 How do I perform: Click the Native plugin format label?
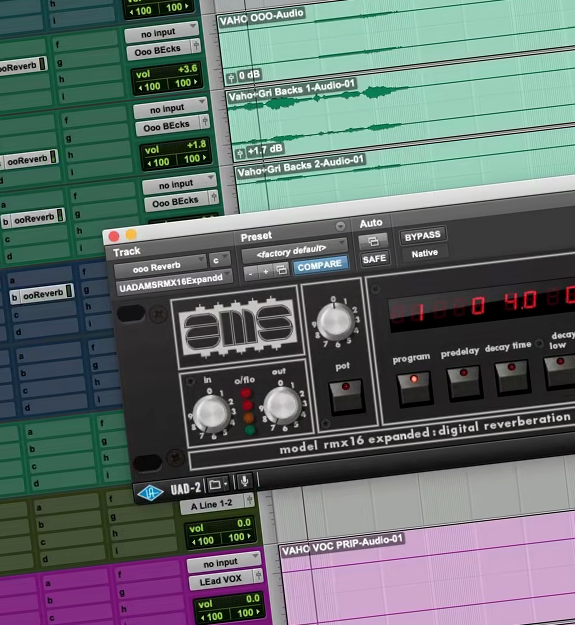pos(424,254)
